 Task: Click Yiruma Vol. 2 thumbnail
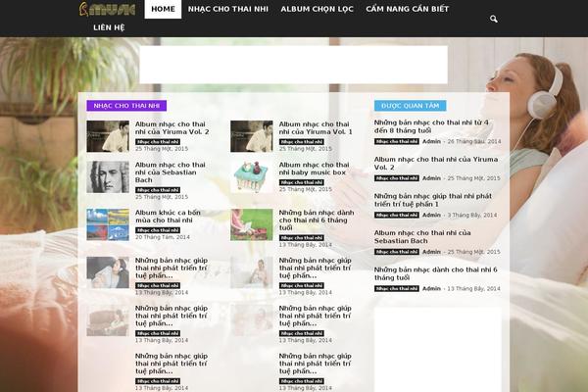[x=108, y=136]
